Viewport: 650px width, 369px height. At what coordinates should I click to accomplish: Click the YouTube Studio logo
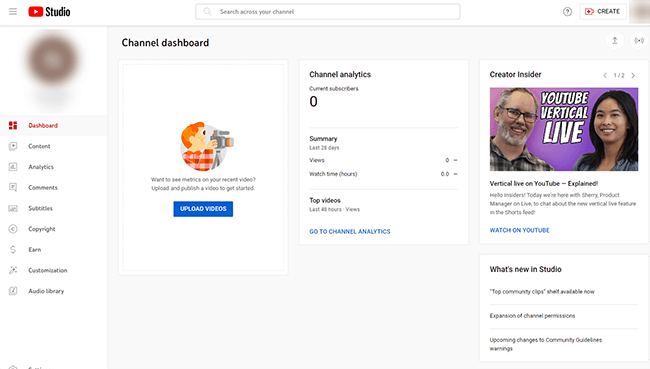tap(49, 12)
